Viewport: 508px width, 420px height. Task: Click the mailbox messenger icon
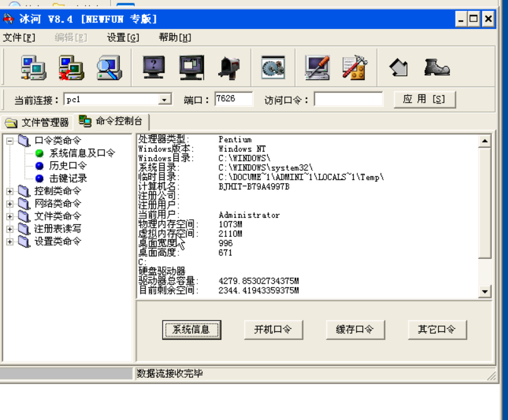[229, 67]
